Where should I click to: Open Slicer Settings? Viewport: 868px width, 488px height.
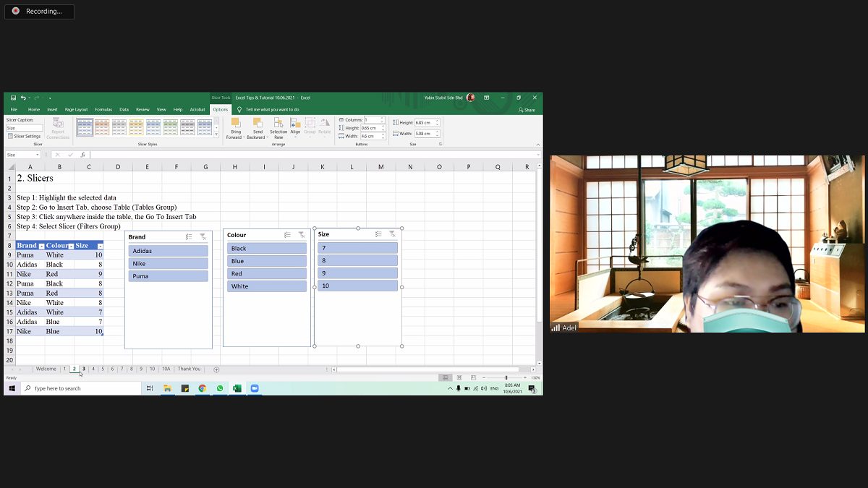point(25,136)
